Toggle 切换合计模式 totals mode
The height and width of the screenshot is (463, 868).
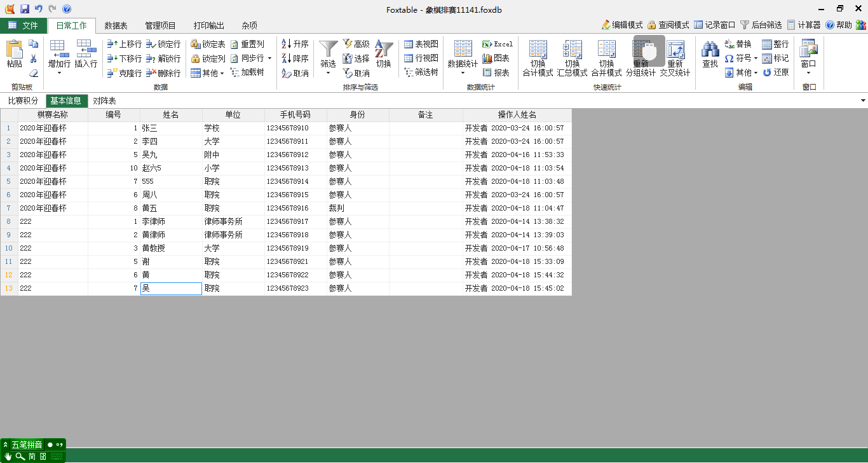(538, 57)
